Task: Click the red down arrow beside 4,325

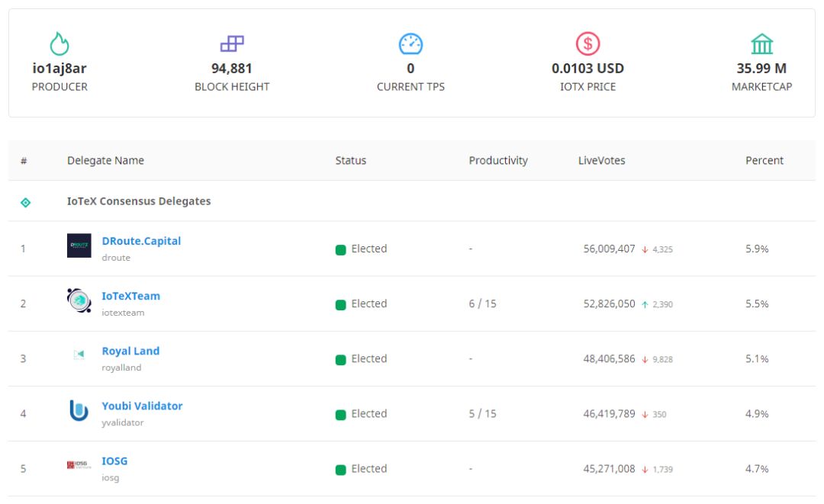Action: pyautogui.click(x=645, y=249)
